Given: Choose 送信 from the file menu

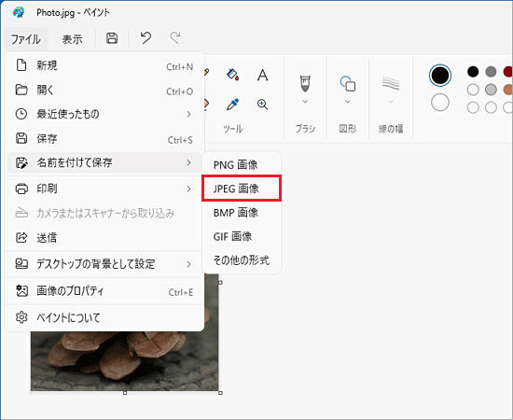Looking at the screenshot, I should click(104, 238).
